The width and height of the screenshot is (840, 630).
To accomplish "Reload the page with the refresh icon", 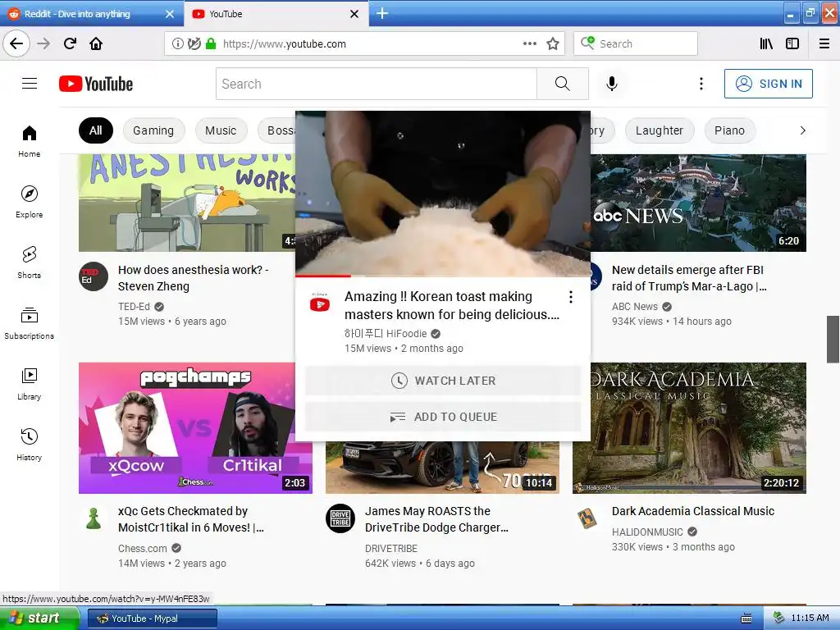I will [x=70, y=43].
